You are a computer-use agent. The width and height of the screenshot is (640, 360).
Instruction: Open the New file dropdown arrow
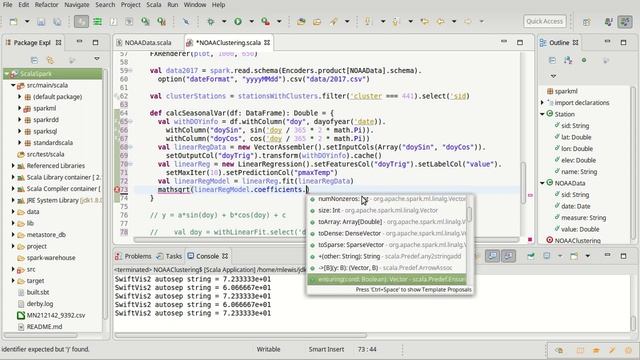coord(27,21)
